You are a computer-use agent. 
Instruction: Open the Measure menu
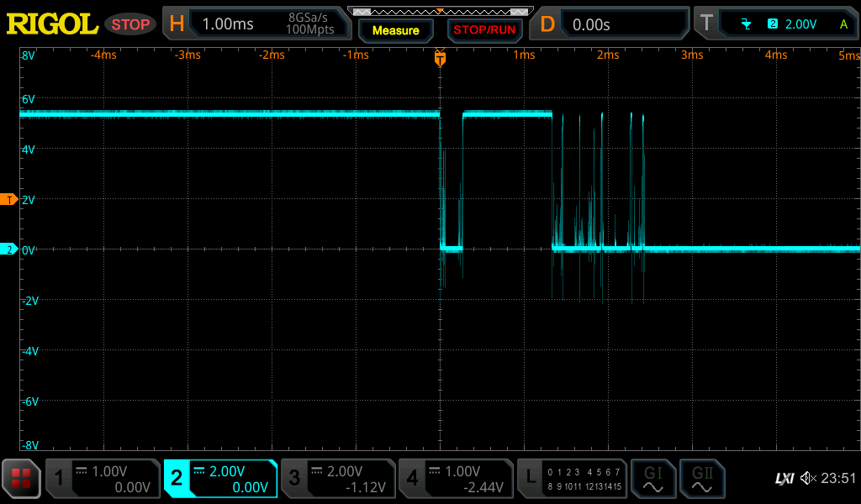point(395,30)
